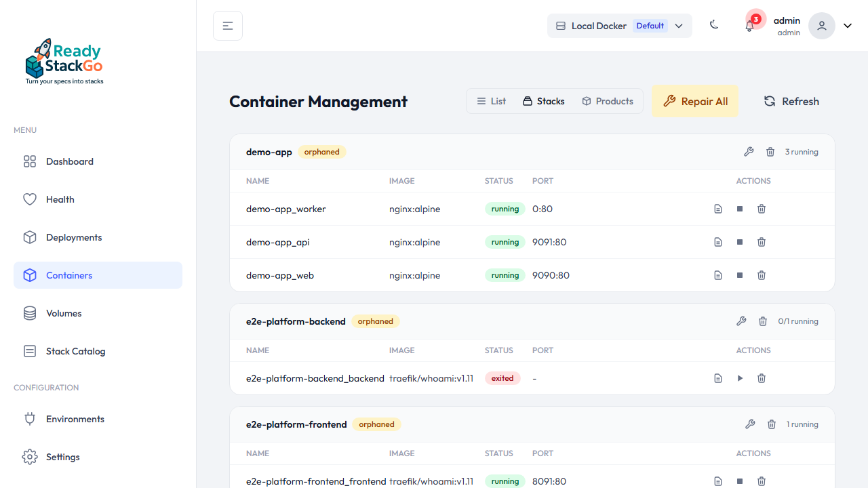Switch the view to List
Viewport: 868px width, 488px height.
[491, 100]
